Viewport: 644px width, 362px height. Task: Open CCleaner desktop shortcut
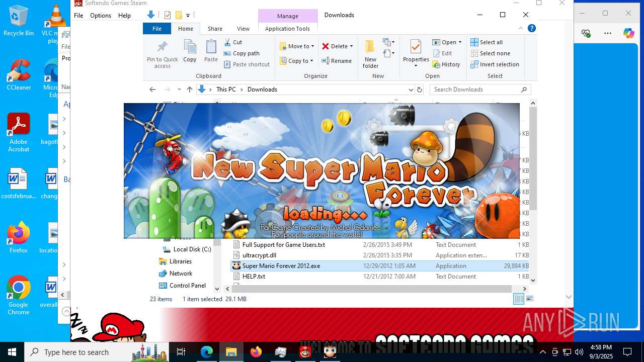(19, 75)
